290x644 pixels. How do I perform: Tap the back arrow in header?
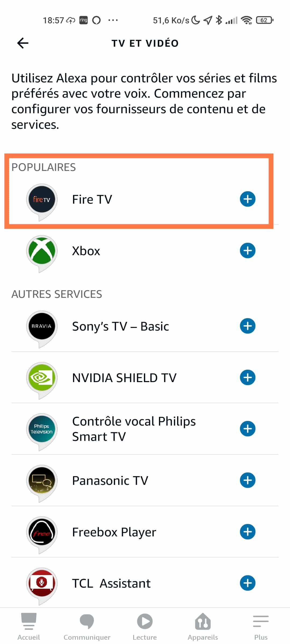[23, 43]
